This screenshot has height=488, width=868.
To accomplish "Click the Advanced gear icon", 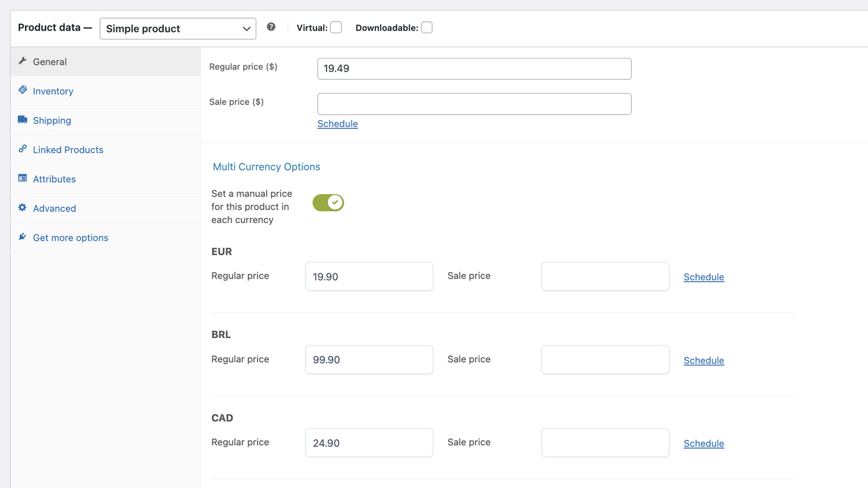I will tap(23, 207).
